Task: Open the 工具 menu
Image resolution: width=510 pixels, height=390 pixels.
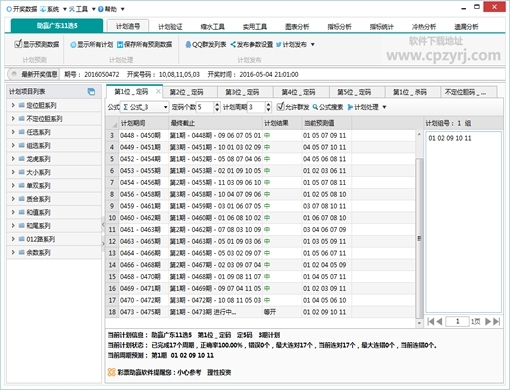Action: [82, 9]
